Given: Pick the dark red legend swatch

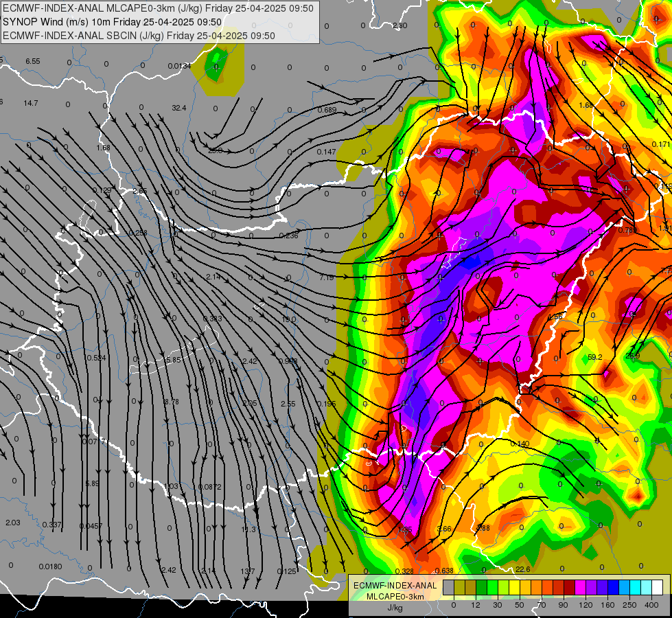Looking at the screenshot, I should tap(570, 588).
